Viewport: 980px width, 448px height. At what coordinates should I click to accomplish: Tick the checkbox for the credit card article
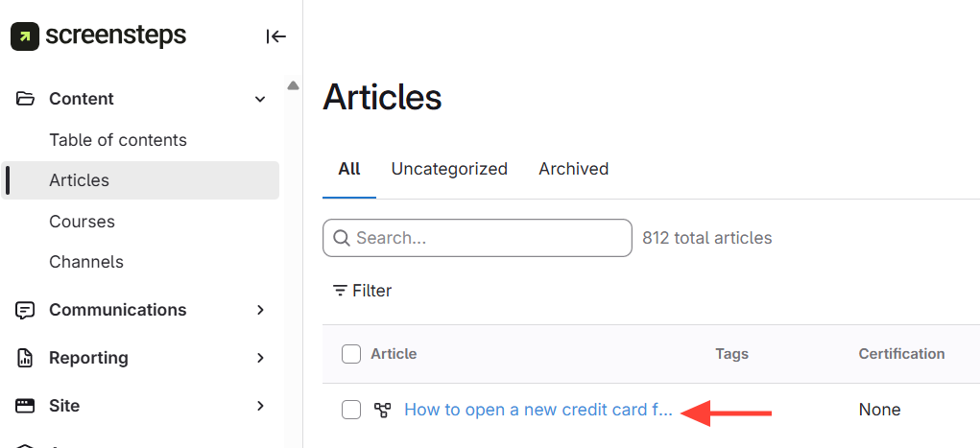(x=351, y=411)
